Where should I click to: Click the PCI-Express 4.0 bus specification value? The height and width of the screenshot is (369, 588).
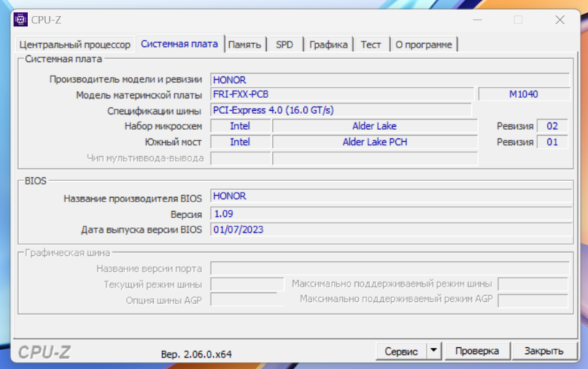point(341,110)
